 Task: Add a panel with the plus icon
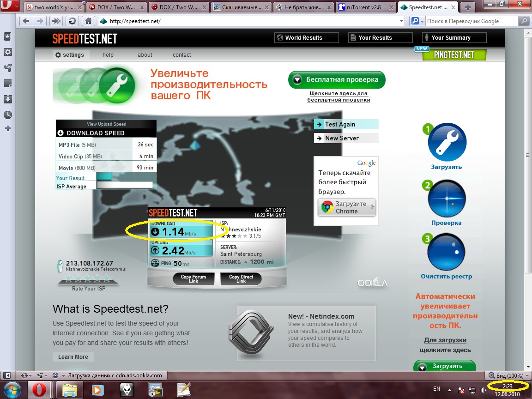(x=7, y=128)
